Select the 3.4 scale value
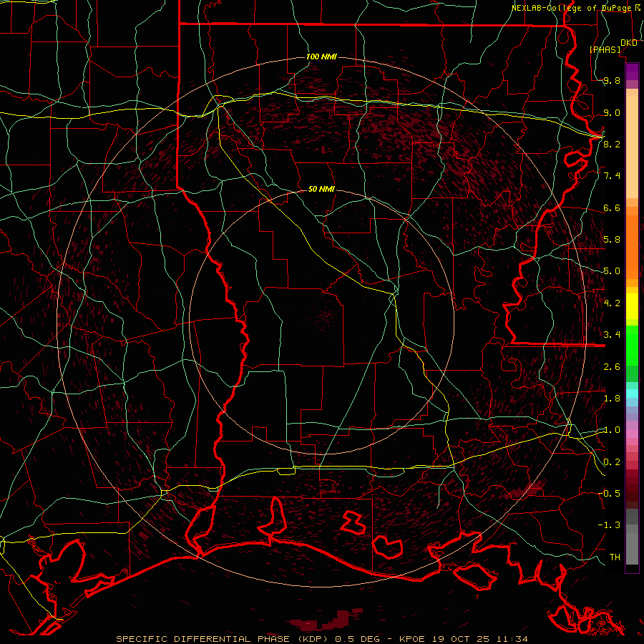 pyautogui.click(x=612, y=335)
